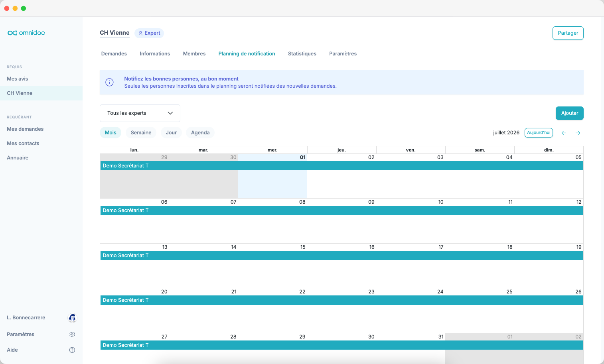
Task: Click the macOS green fullscreen button
Action: [24, 8]
